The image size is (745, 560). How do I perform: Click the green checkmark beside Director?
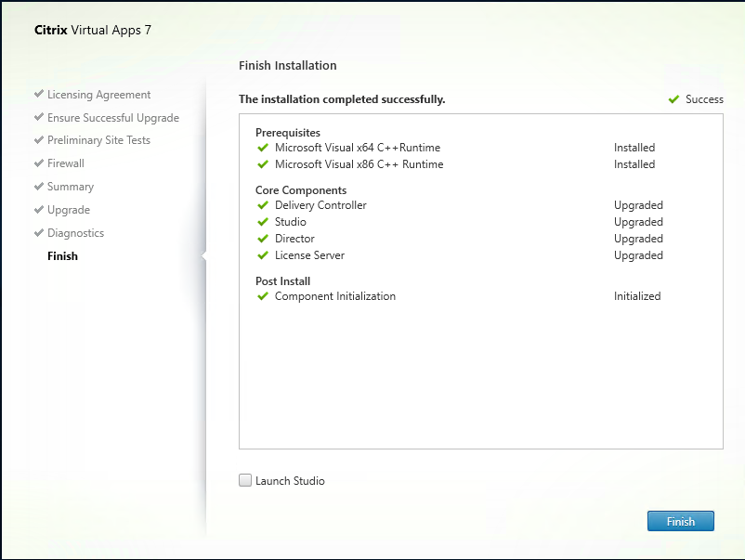point(263,239)
